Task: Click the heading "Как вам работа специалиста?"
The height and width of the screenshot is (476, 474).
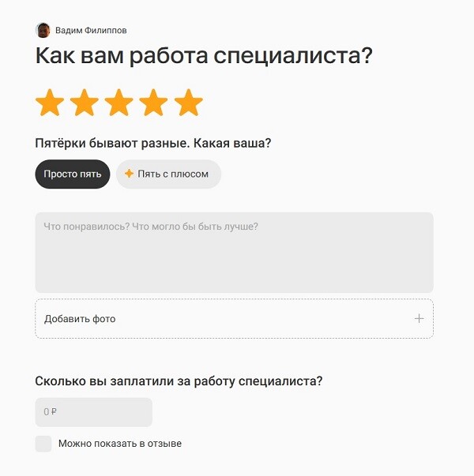Action: tap(204, 57)
